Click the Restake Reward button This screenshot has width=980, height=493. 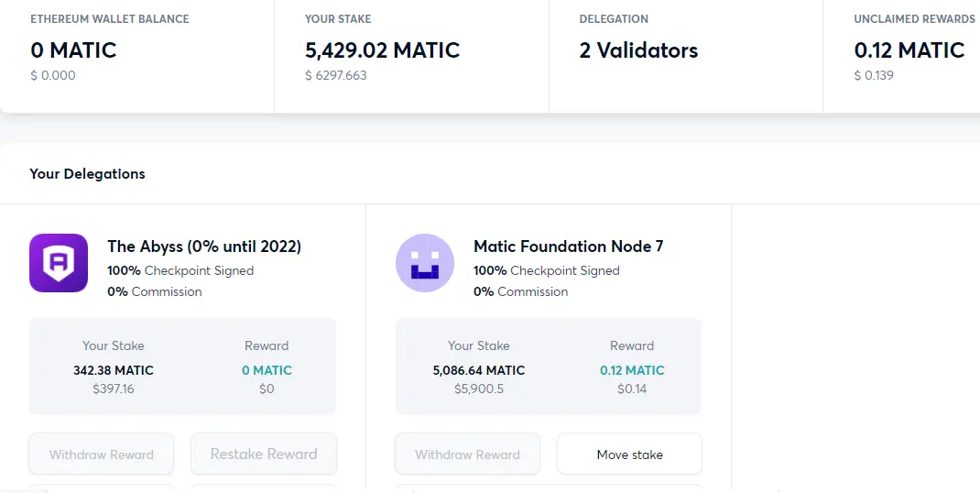[x=264, y=455]
